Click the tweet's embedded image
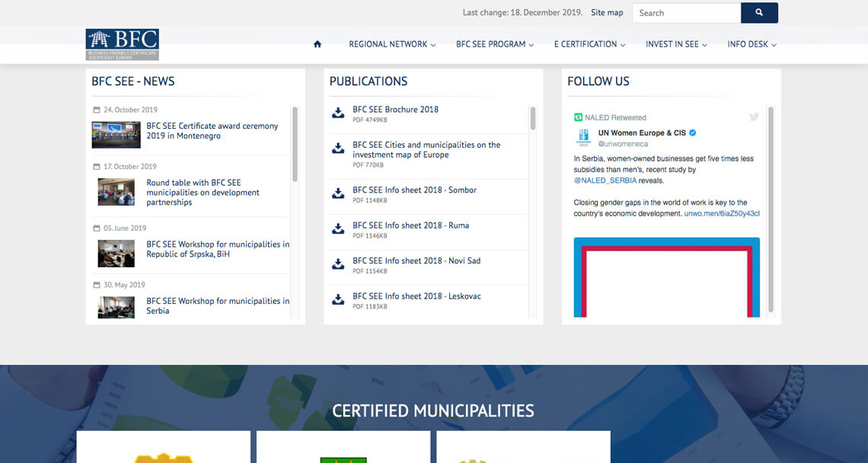 click(666, 277)
